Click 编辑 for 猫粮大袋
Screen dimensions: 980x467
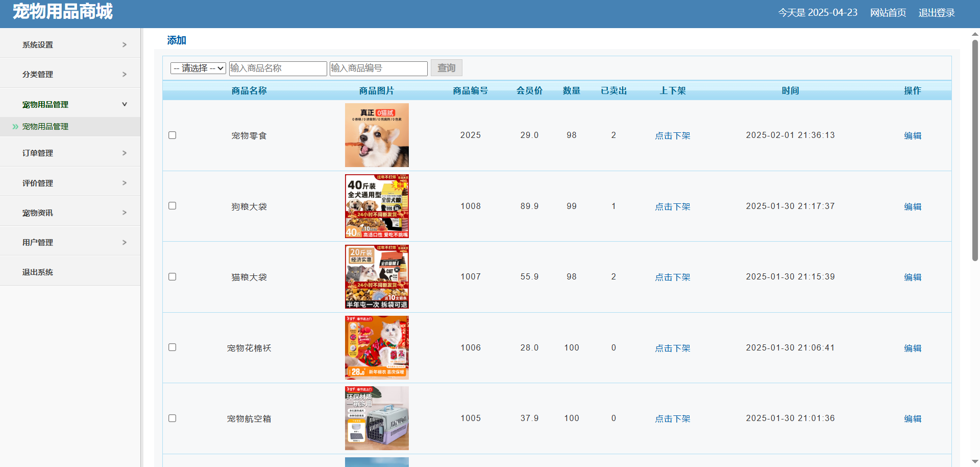pos(913,277)
